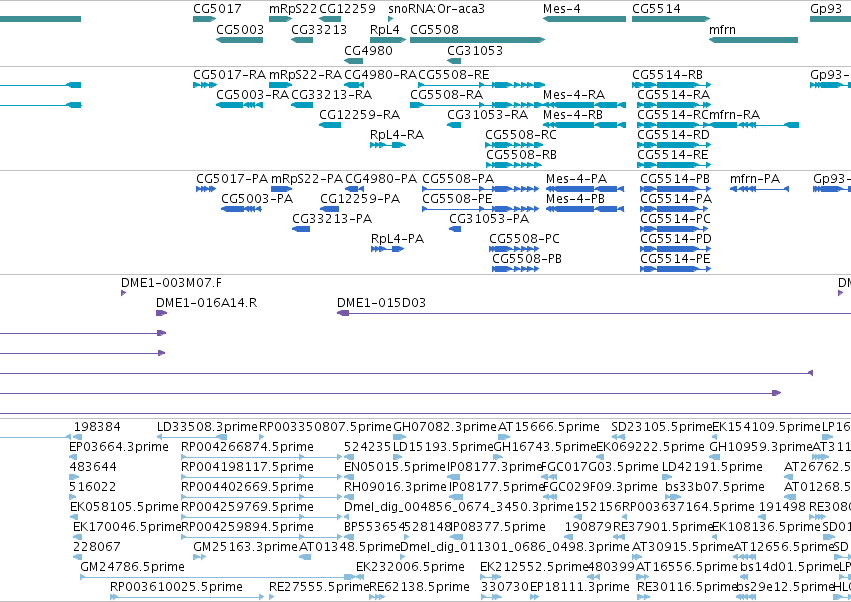851x602 pixels.
Task: Select protein CG5514-PE
Action: (675, 269)
